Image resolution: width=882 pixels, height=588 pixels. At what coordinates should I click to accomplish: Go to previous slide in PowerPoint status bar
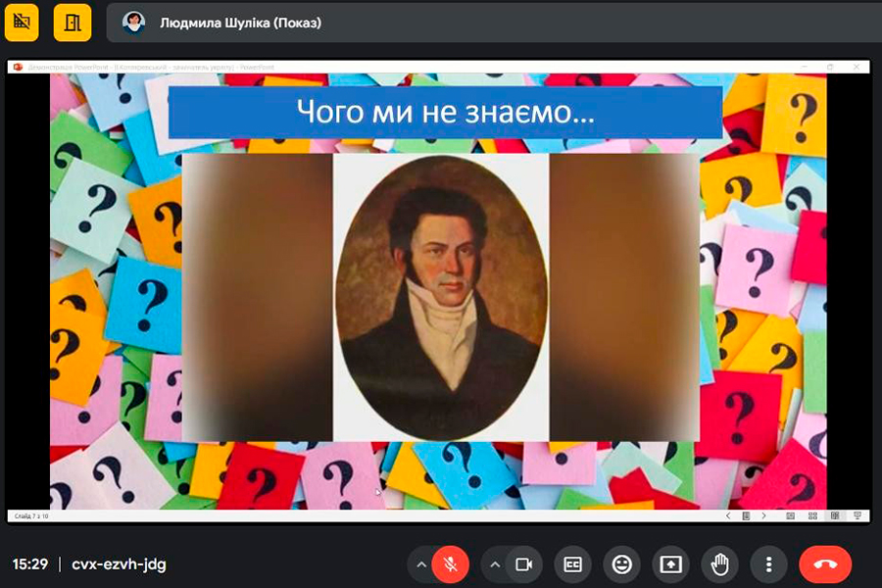click(728, 515)
